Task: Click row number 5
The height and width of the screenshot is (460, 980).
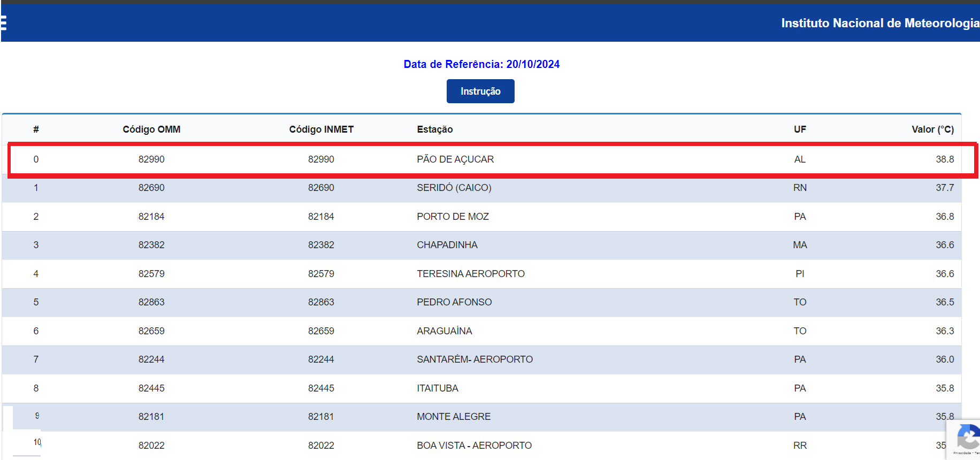Action: click(36, 302)
